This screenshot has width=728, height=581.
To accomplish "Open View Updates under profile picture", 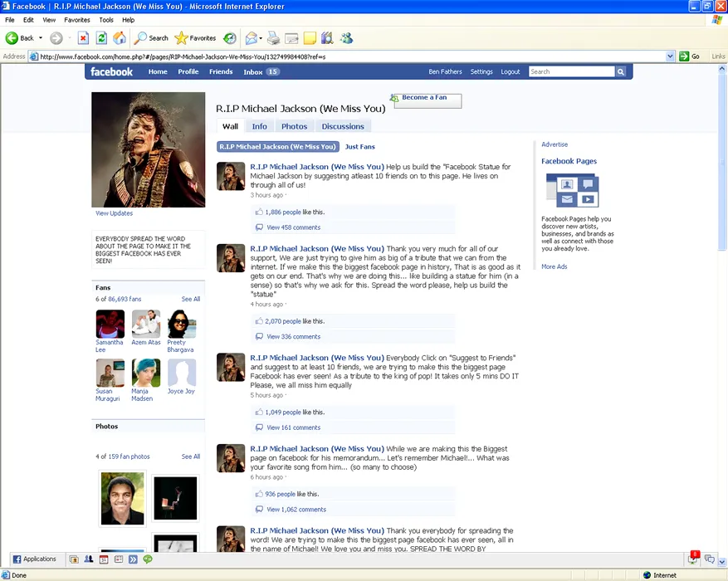I will pyautogui.click(x=114, y=213).
